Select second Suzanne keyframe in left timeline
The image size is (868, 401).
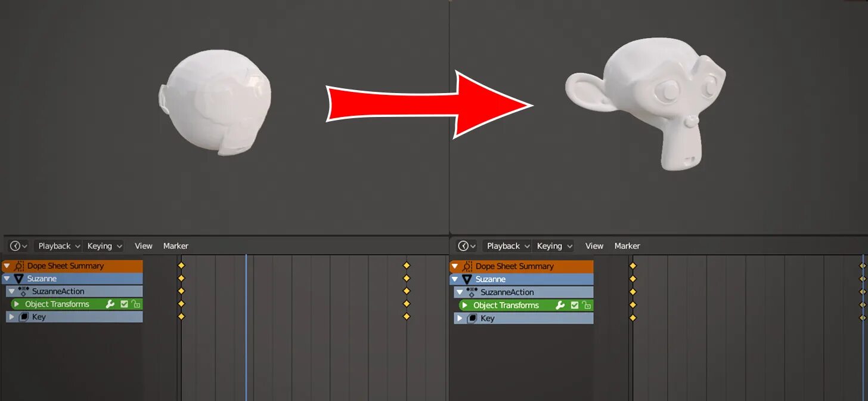click(x=407, y=278)
